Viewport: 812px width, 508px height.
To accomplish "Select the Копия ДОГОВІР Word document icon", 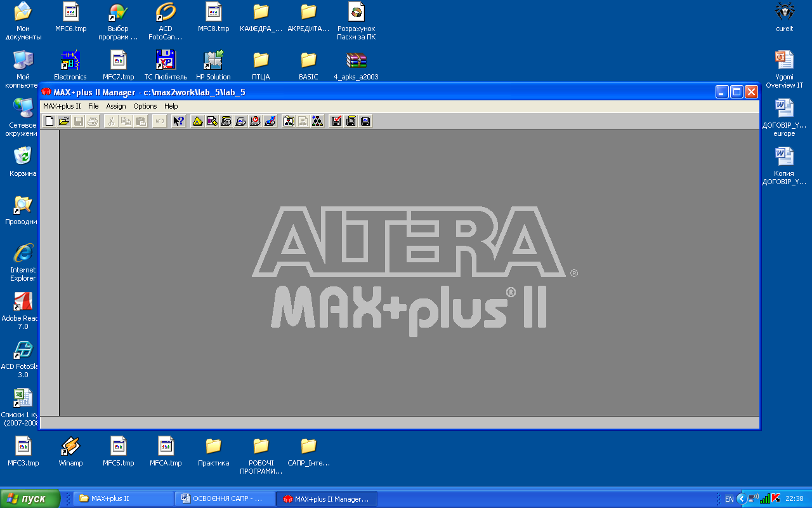I will [785, 166].
